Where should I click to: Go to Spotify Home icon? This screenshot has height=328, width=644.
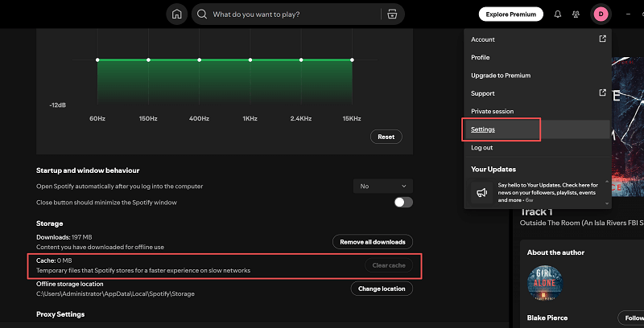click(x=176, y=14)
